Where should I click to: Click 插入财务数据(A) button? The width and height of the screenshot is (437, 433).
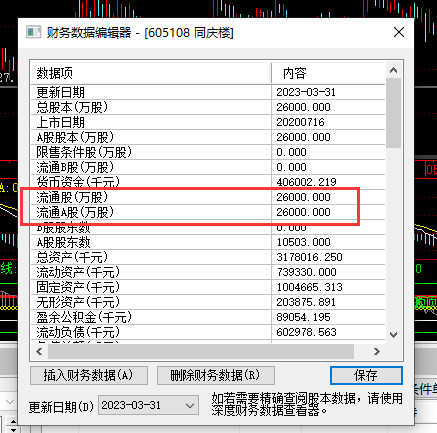click(x=89, y=375)
